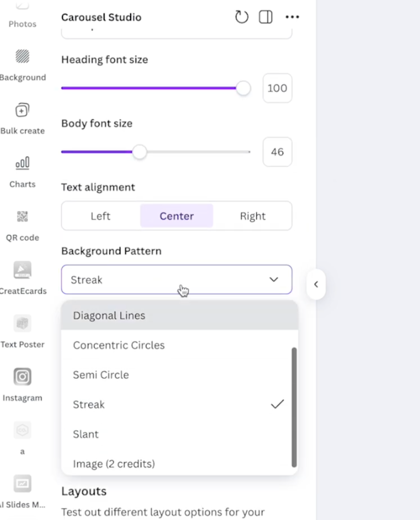Viewport: 420px width, 520px height.
Task: Open the Background Pattern dropdown
Action: tap(177, 280)
